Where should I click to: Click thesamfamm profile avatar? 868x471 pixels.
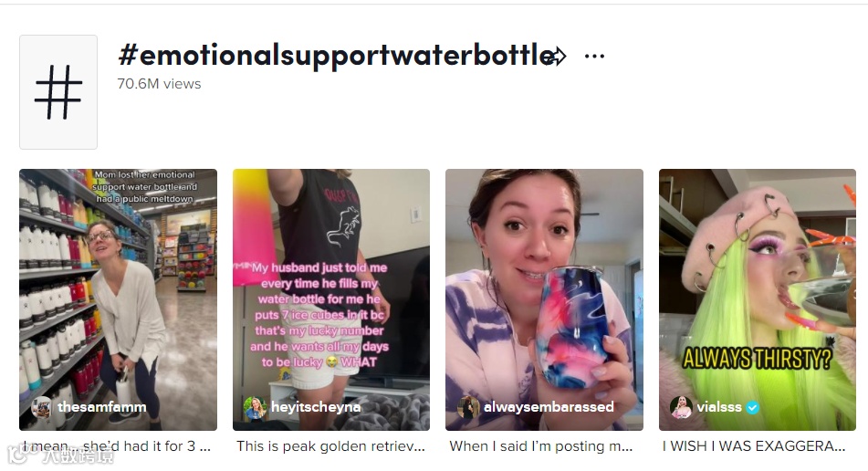(x=41, y=407)
